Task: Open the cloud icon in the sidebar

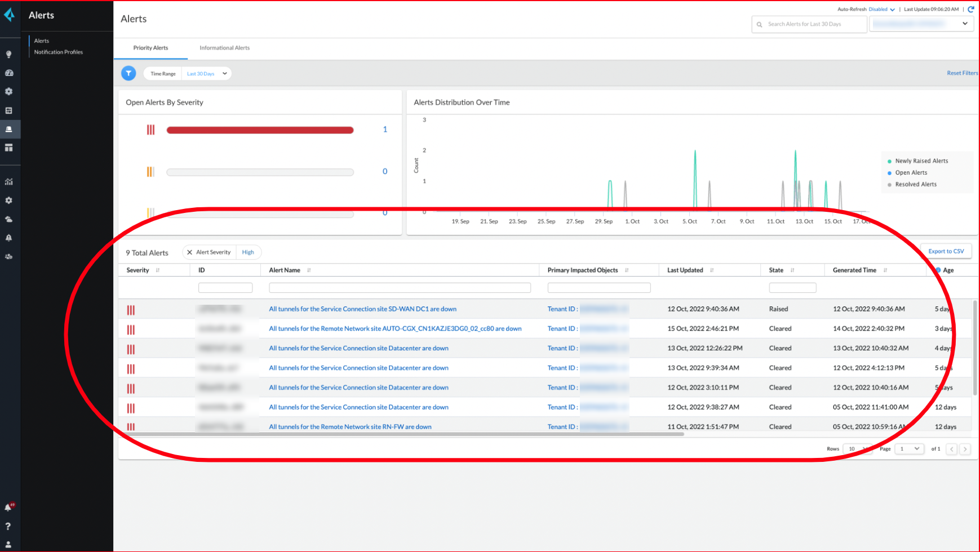Action: tap(8, 219)
